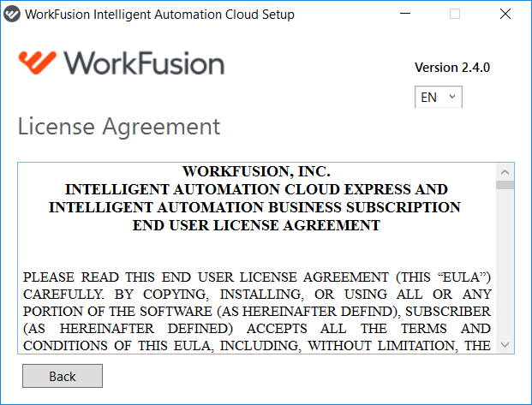
Task: Click the 'END USER LICENSE AGREEMENT' line
Action: click(256, 225)
